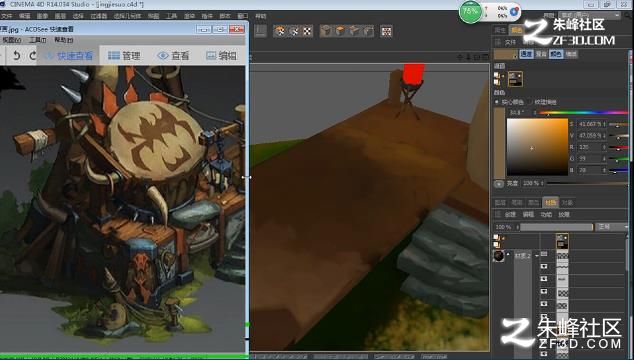634x360 pixels.
Task: Click the 快速查看 quick view button
Action: 69,56
